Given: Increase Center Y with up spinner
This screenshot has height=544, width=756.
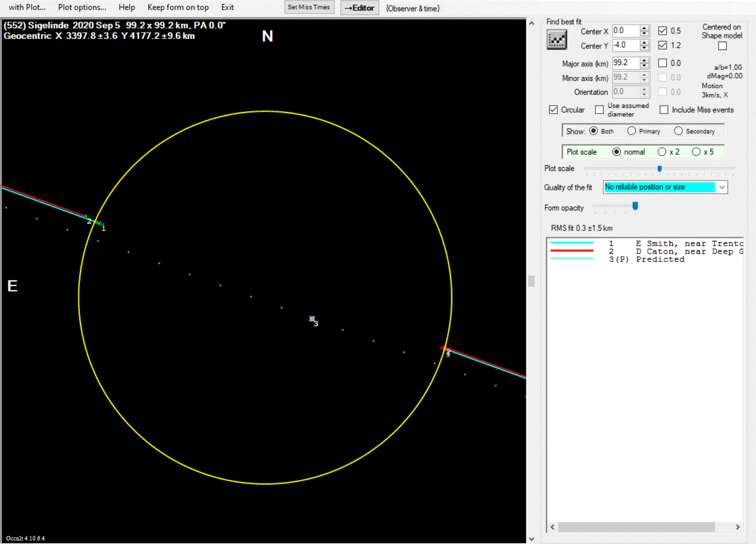Looking at the screenshot, I should point(645,43).
